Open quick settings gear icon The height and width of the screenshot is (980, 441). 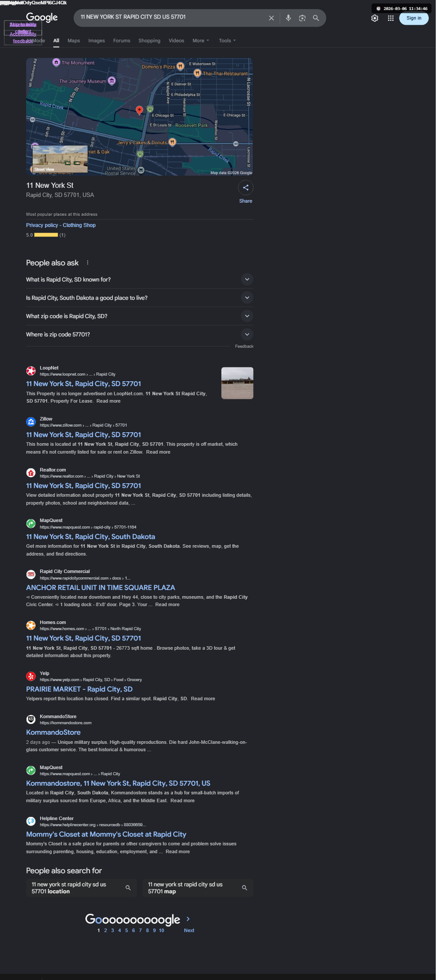tap(374, 18)
